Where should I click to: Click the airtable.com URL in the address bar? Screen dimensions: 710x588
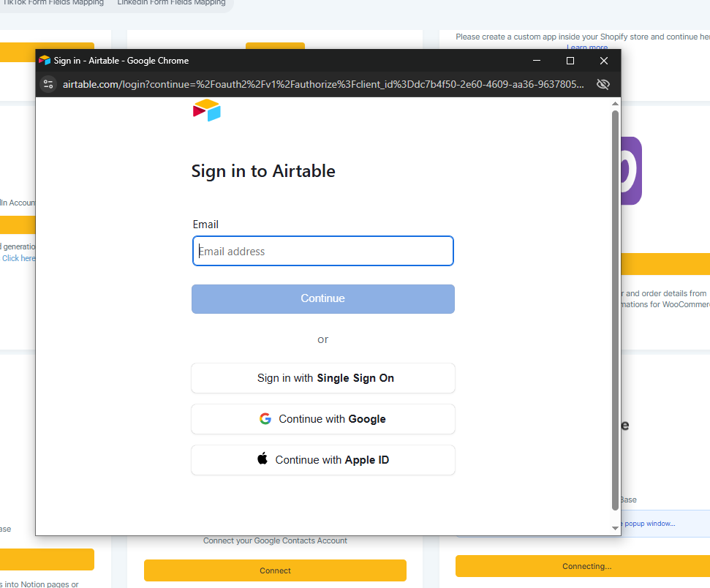323,84
